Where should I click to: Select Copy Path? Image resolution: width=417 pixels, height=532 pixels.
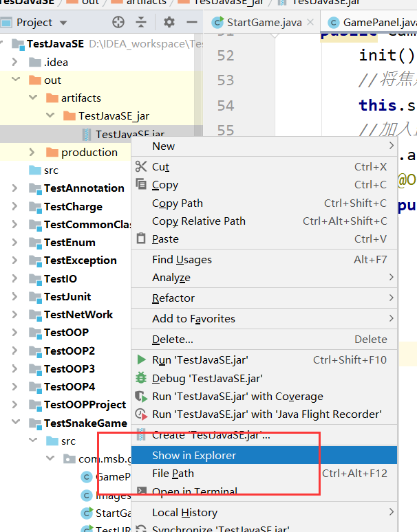pos(264,203)
